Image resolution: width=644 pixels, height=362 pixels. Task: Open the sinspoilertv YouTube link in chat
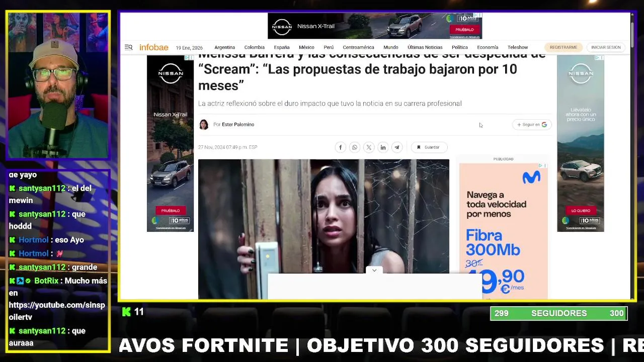pos(57,311)
